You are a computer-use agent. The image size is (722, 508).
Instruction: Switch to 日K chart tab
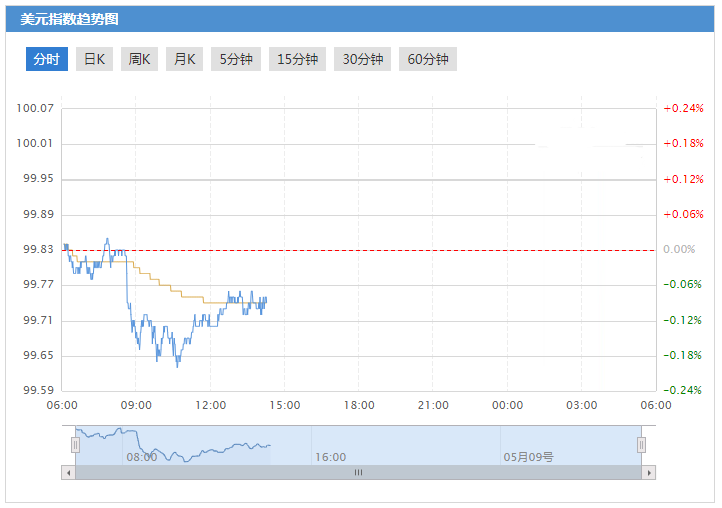(95, 59)
